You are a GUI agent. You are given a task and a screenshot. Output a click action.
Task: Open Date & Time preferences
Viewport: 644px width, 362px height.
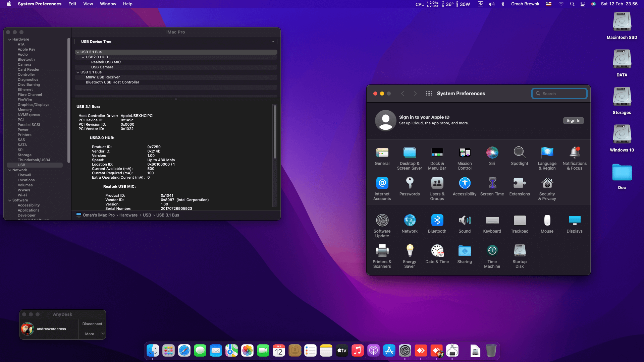tap(437, 254)
